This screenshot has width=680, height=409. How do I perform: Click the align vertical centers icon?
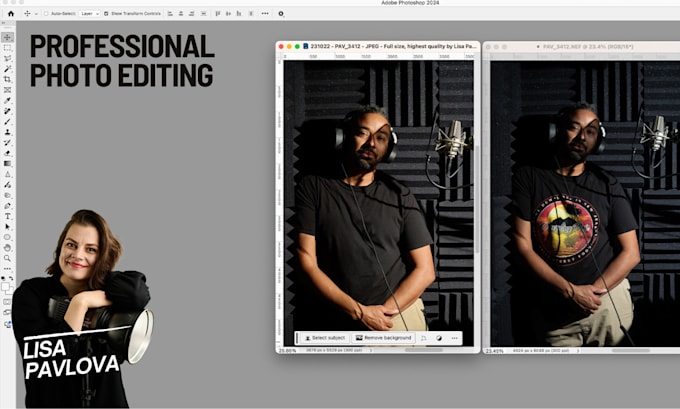click(228, 13)
